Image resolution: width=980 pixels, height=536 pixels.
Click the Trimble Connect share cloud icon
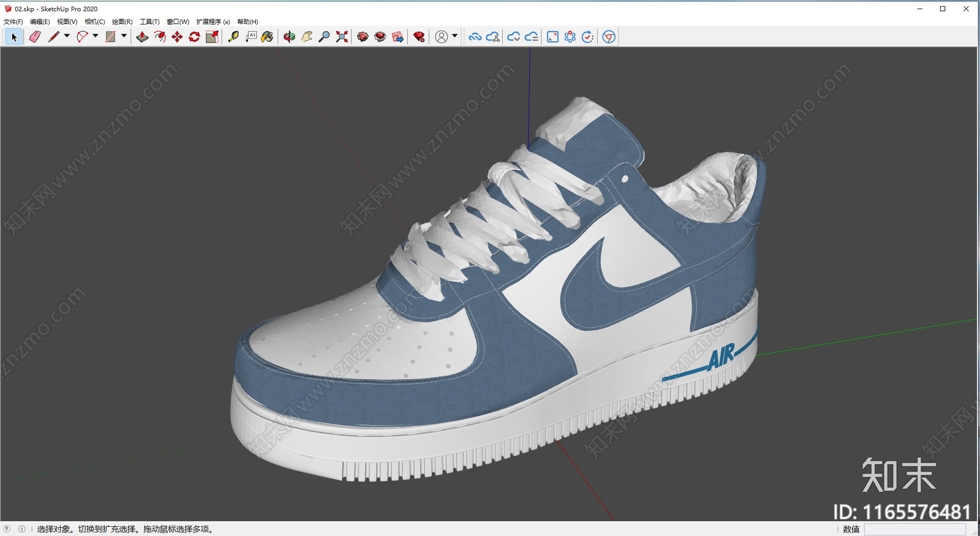point(493,37)
